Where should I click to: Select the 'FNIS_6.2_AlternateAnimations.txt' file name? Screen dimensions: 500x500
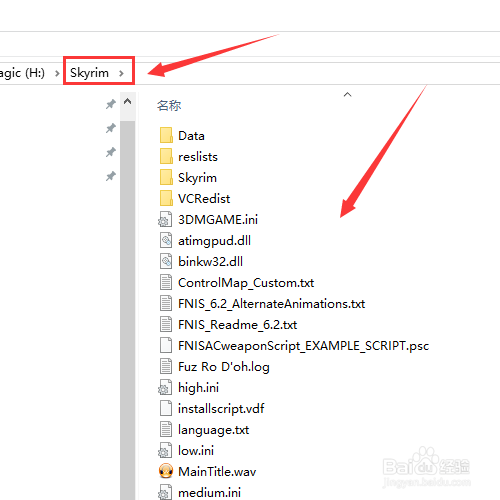[x=272, y=304]
